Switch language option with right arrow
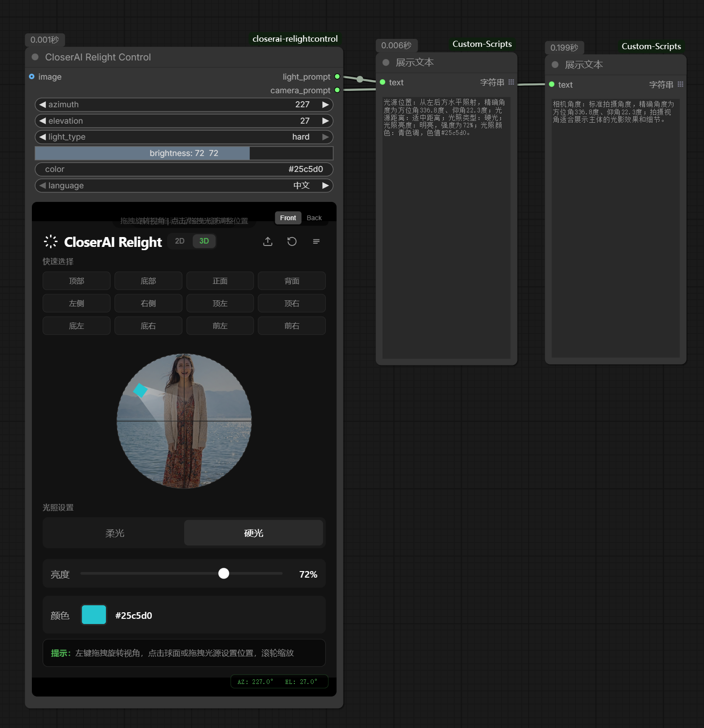Image resolution: width=704 pixels, height=728 pixels. coord(325,186)
